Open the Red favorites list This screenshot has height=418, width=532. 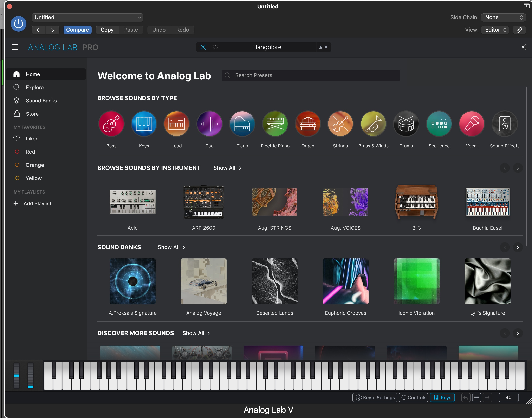coord(46,152)
